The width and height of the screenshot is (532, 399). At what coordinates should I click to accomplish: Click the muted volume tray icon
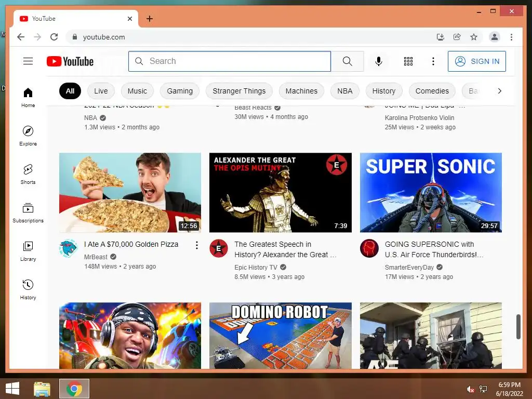(x=470, y=389)
